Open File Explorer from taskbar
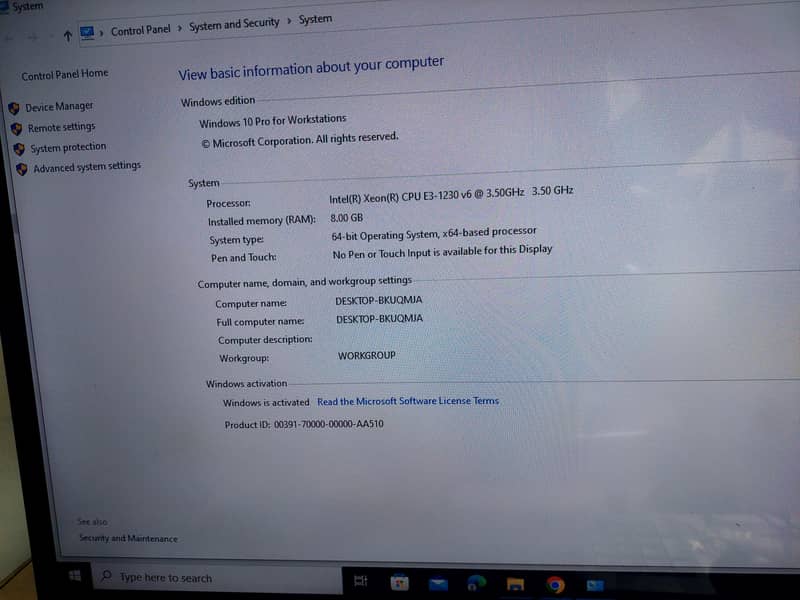This screenshot has width=800, height=600. tap(515, 584)
